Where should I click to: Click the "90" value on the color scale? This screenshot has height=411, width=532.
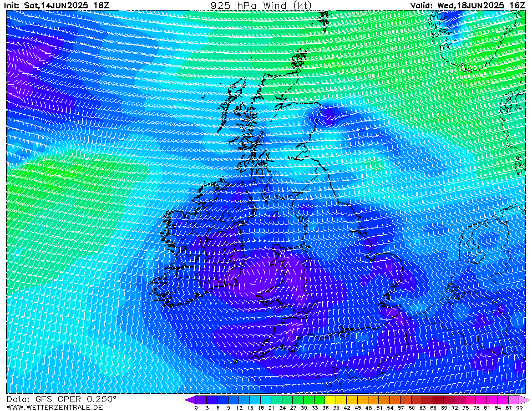519,408
